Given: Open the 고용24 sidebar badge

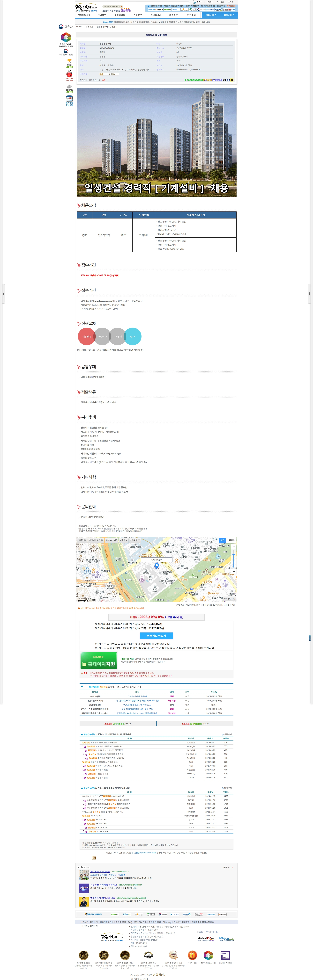Looking at the screenshot, I should [66, 27].
